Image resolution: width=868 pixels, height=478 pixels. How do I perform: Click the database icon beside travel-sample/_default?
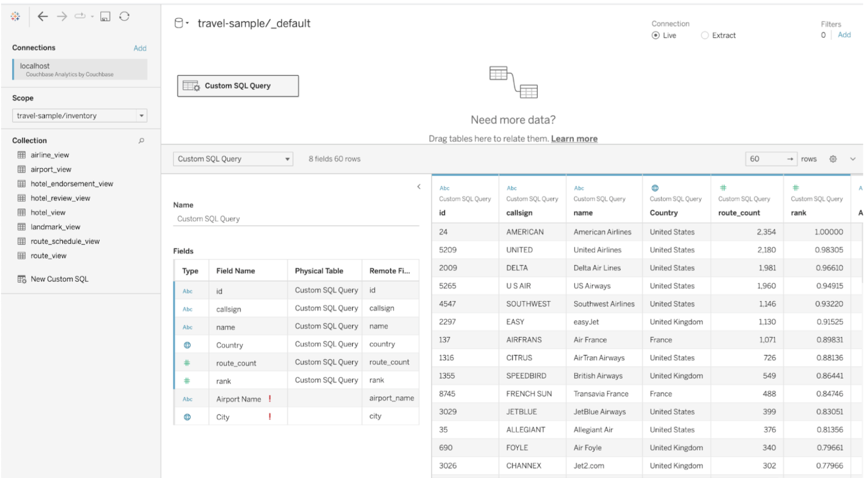pyautogui.click(x=179, y=23)
